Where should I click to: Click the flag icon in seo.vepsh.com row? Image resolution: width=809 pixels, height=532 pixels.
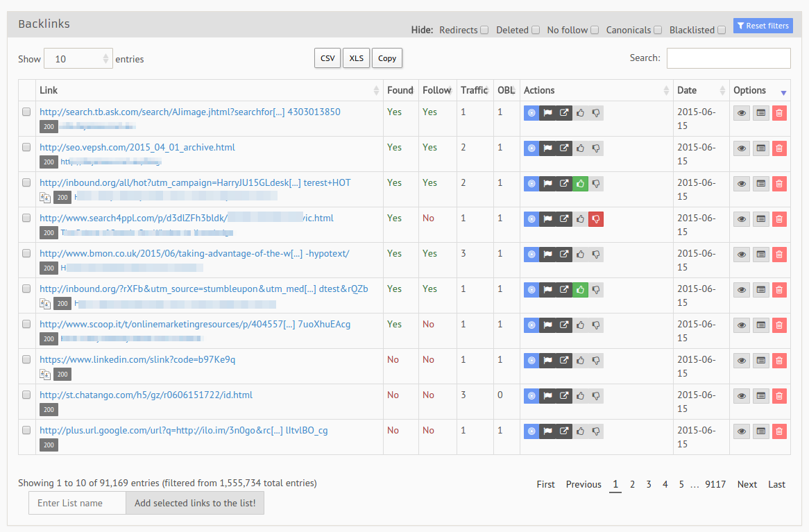click(547, 148)
